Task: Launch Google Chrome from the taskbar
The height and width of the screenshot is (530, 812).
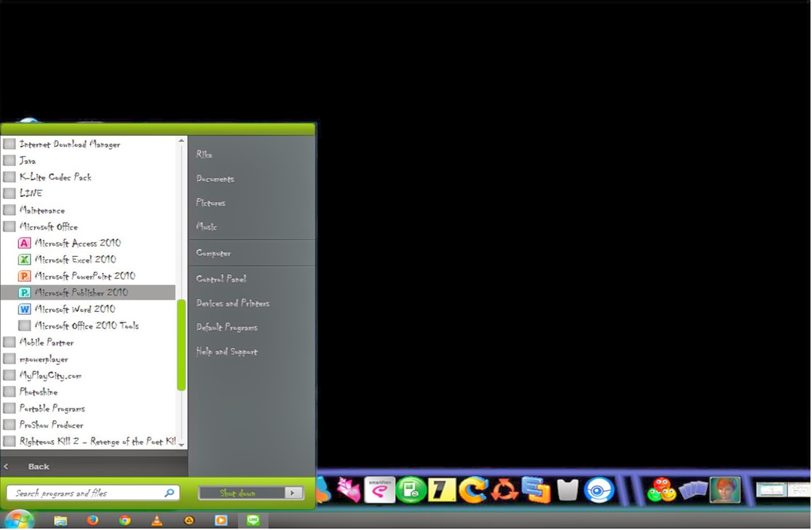Action: point(125,520)
